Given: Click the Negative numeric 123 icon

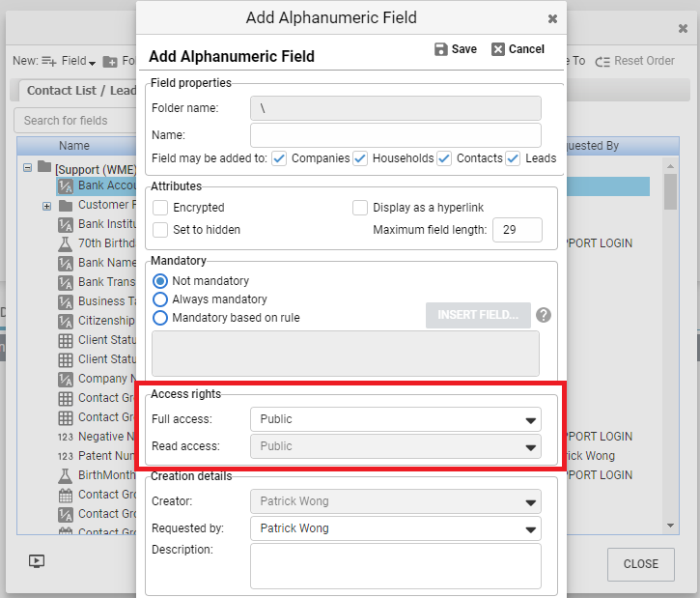Looking at the screenshot, I should pyautogui.click(x=66, y=437).
